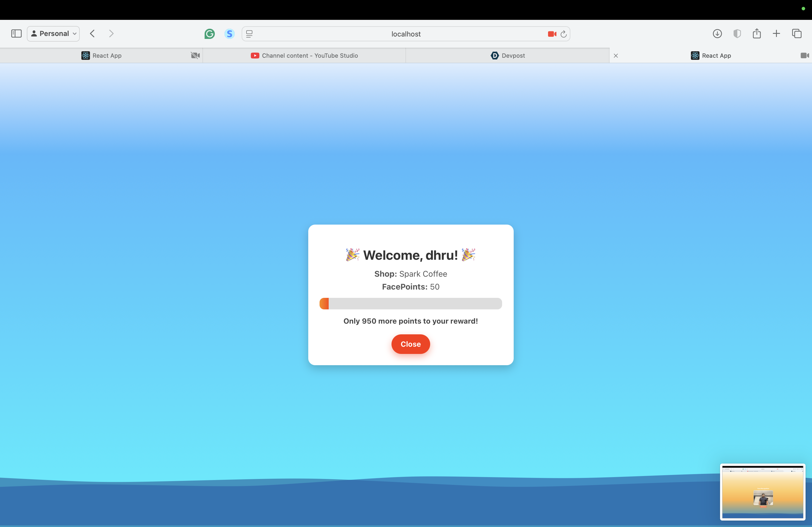Go forward to next page
This screenshot has height=527, width=812.
pyautogui.click(x=111, y=33)
